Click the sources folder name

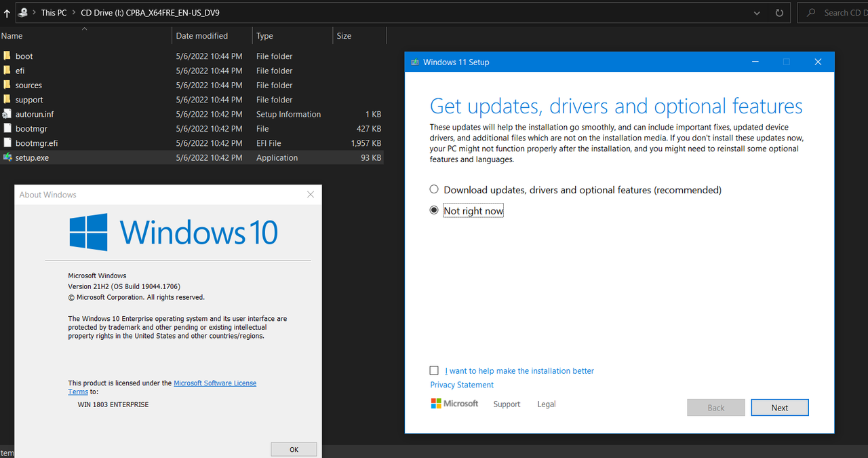point(28,85)
